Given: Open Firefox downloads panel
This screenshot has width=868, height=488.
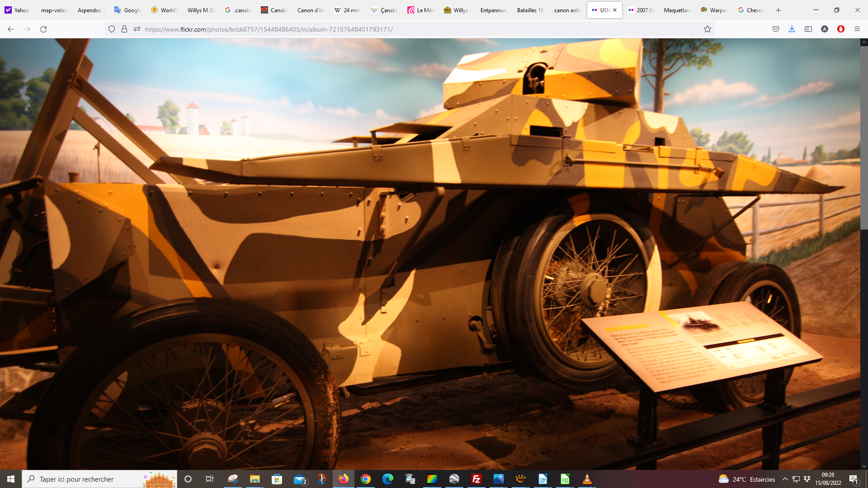Looking at the screenshot, I should pos(792,29).
